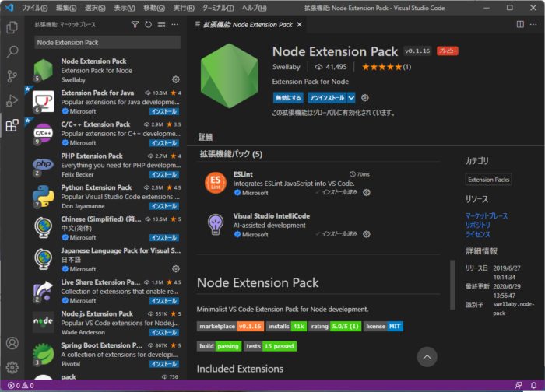Refresh the extensions marketplace list
Image resolution: width=545 pixels, height=392 pixels.
pyautogui.click(x=148, y=25)
